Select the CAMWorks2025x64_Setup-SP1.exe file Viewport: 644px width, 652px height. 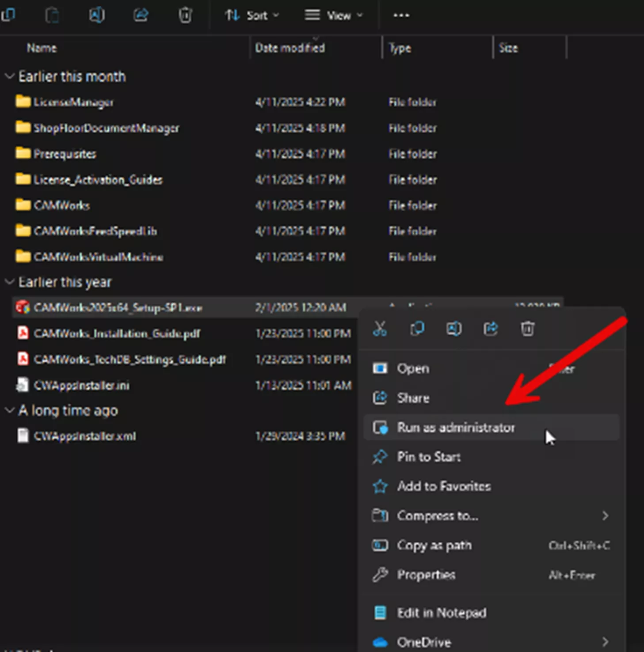click(x=118, y=307)
